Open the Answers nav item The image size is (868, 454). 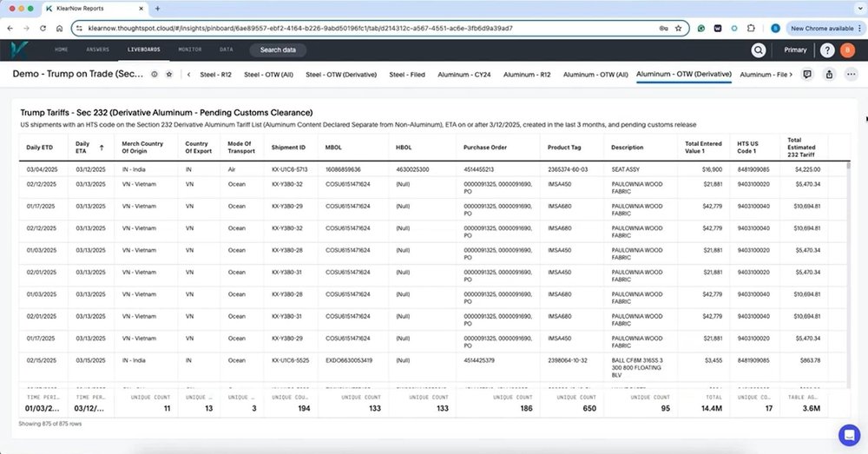click(97, 49)
